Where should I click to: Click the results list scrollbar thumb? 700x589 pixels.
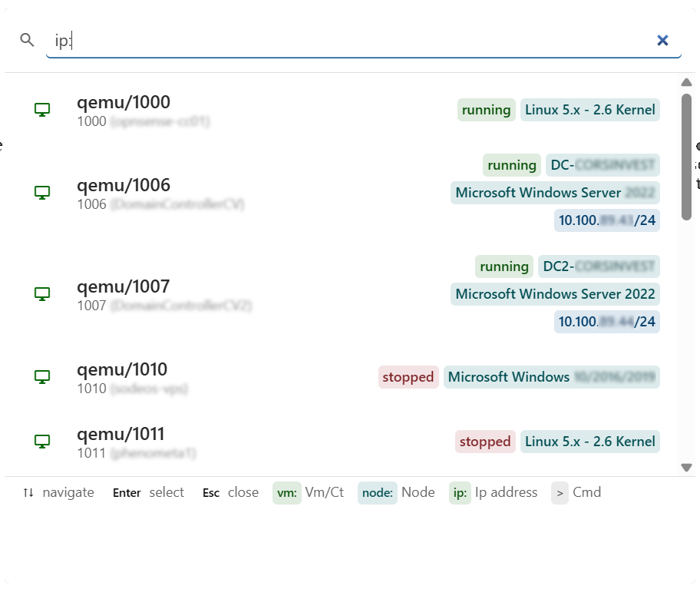(x=687, y=157)
